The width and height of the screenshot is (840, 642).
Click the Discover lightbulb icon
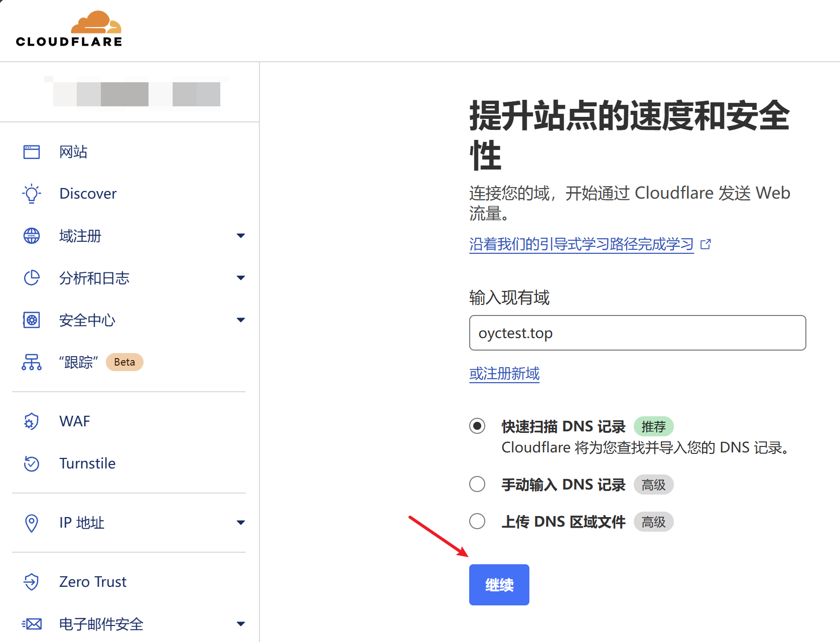32,194
